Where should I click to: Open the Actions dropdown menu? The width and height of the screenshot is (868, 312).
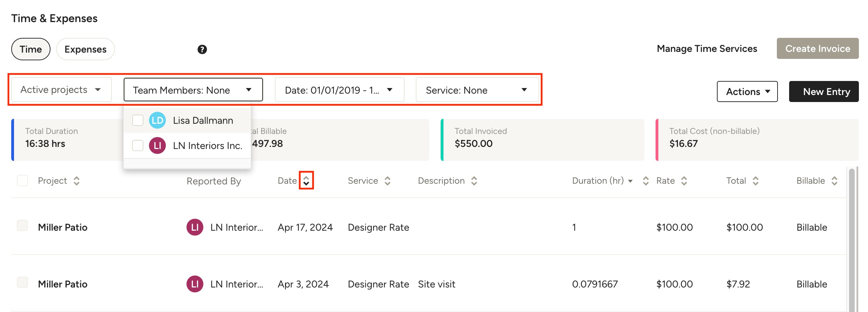(x=747, y=91)
